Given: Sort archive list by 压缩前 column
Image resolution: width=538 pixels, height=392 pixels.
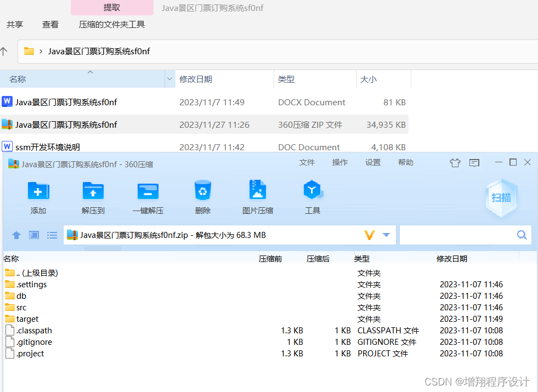Looking at the screenshot, I should tap(270, 259).
